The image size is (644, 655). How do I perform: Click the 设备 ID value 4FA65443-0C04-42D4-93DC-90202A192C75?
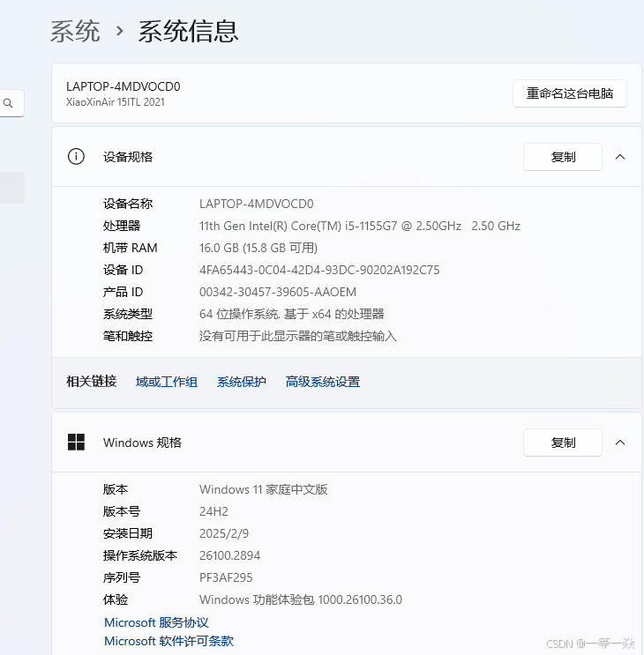click(x=319, y=270)
